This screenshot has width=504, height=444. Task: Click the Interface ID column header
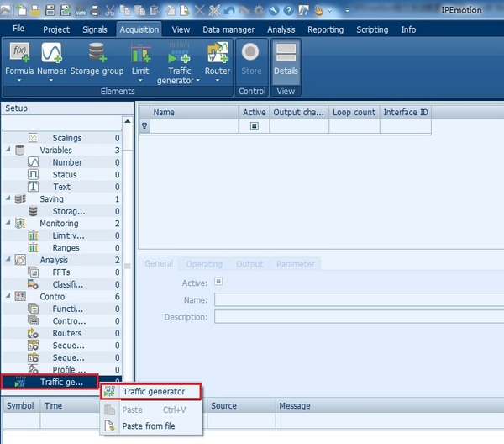[x=406, y=113]
